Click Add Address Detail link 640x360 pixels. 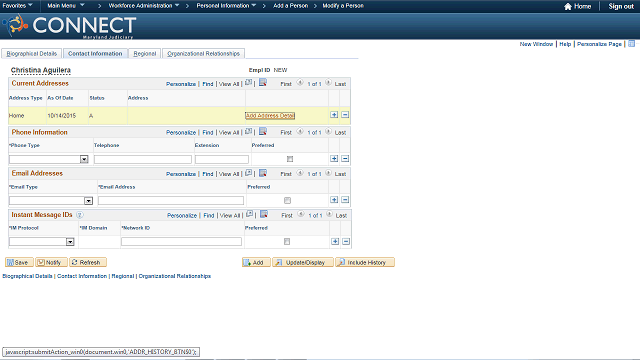[270, 116]
